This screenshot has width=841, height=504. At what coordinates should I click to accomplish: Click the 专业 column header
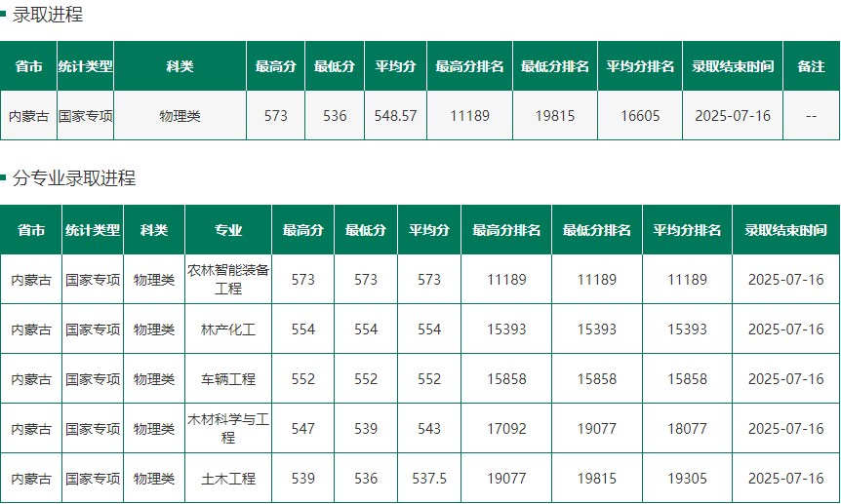click(228, 230)
